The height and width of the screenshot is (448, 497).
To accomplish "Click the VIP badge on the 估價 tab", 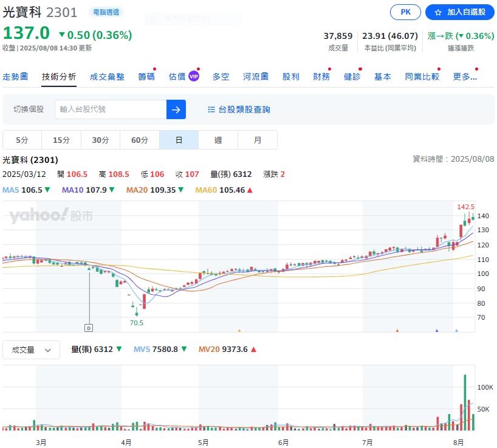I will pos(193,76).
